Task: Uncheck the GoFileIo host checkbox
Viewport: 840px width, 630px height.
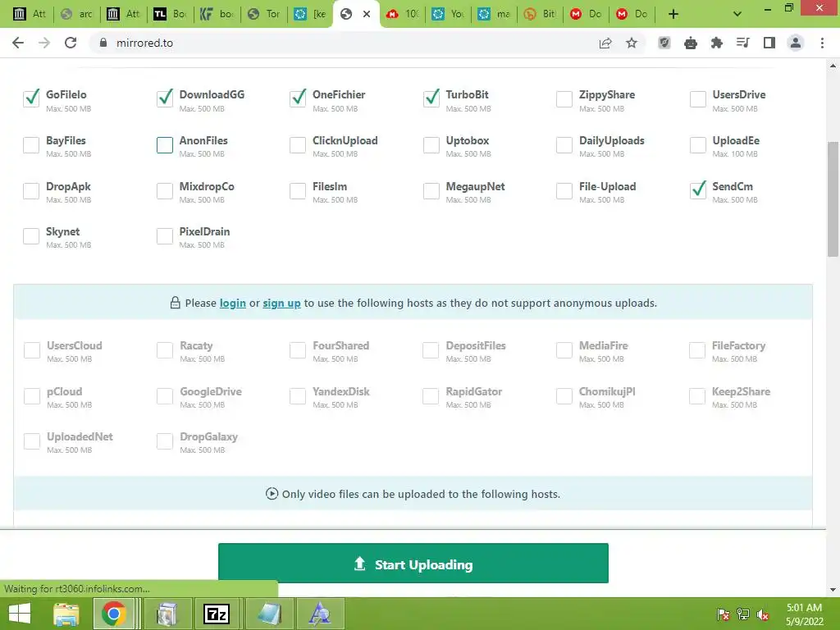Action: 31,98
